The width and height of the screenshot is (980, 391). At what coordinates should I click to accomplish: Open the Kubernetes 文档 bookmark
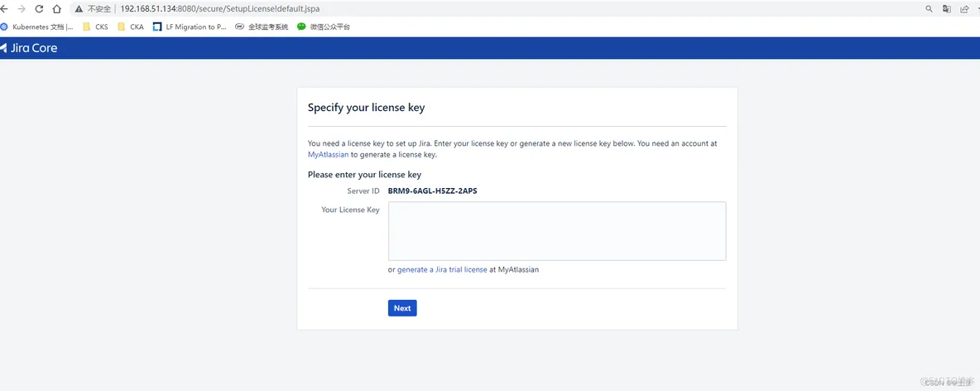[x=37, y=27]
